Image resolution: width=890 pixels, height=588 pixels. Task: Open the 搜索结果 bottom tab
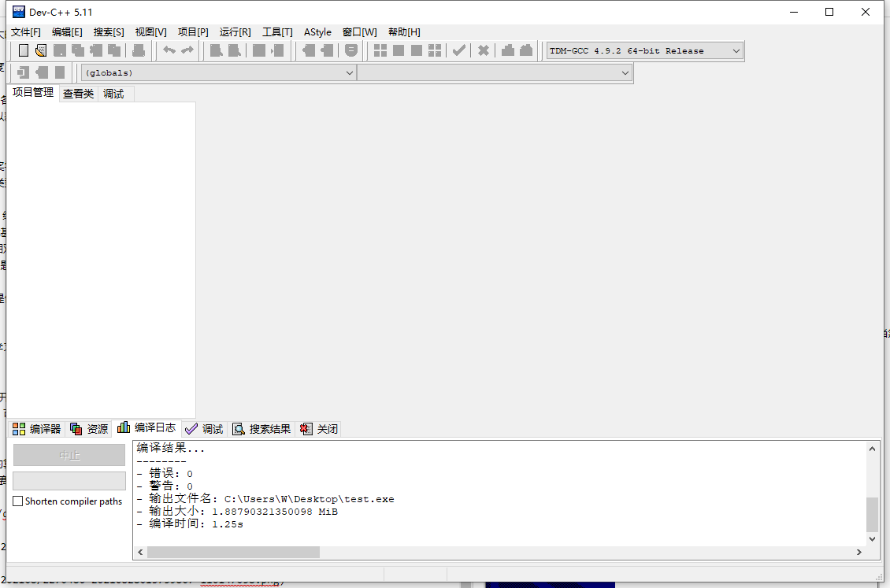(x=261, y=429)
